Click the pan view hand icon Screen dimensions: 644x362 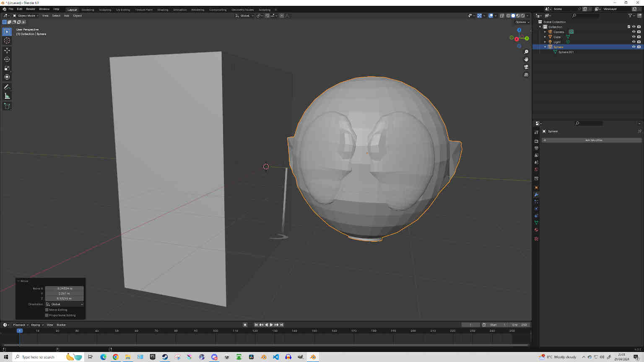pyautogui.click(x=526, y=59)
